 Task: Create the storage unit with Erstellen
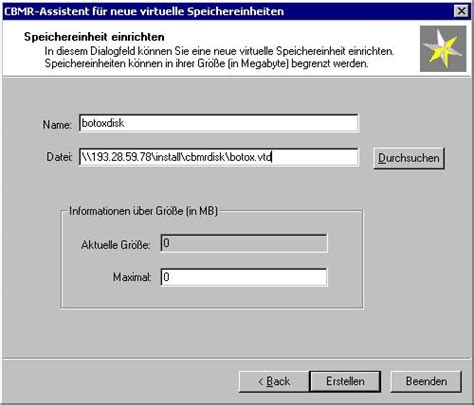pyautogui.click(x=345, y=381)
